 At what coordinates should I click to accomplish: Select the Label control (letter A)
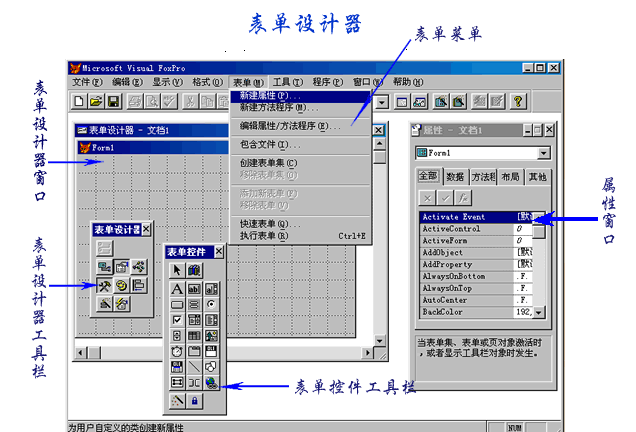[177, 289]
